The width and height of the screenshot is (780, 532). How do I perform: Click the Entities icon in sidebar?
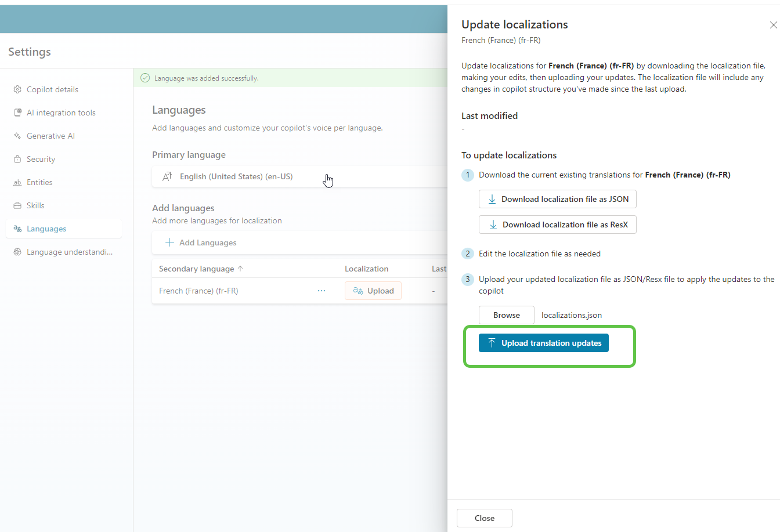(x=17, y=182)
